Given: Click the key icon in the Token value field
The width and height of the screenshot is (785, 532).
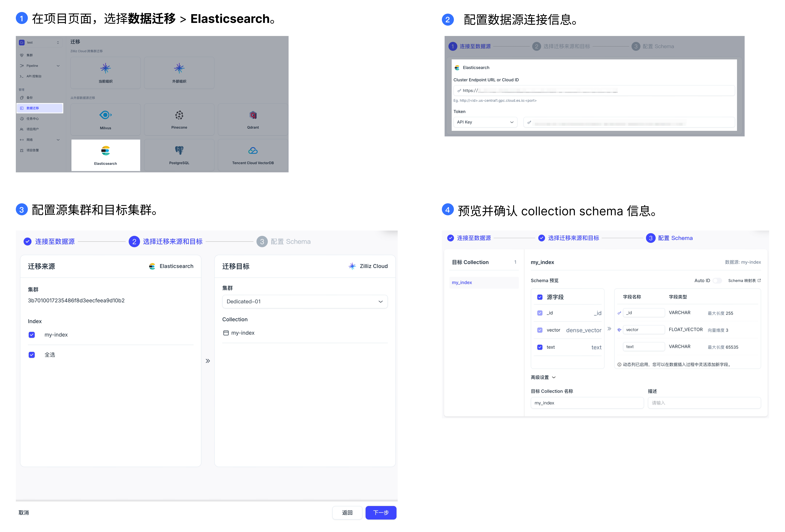Looking at the screenshot, I should tap(529, 122).
